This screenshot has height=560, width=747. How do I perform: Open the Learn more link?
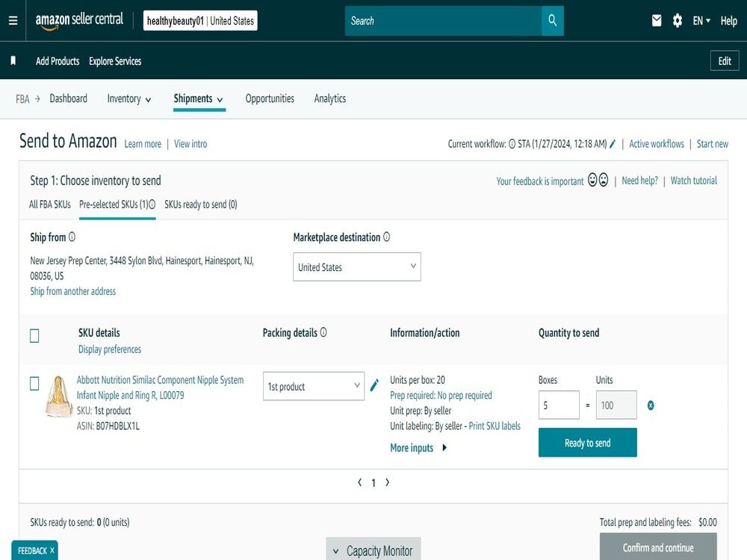coord(143,144)
